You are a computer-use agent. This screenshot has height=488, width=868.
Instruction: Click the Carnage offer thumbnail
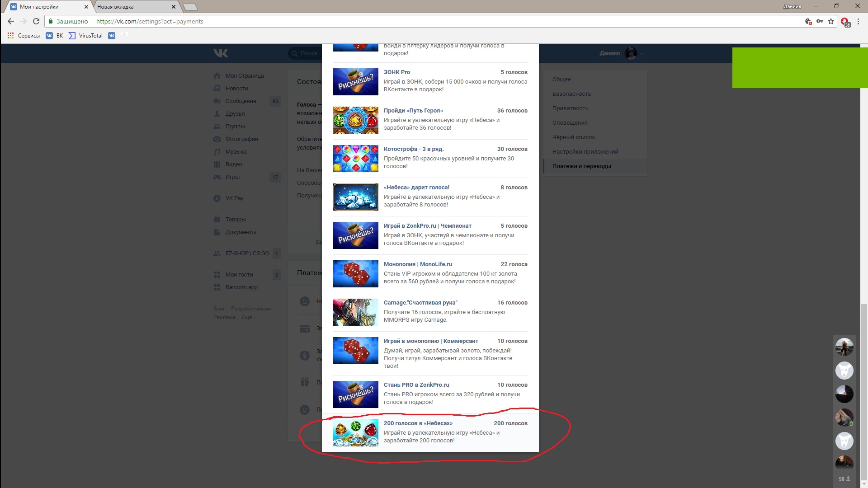355,312
